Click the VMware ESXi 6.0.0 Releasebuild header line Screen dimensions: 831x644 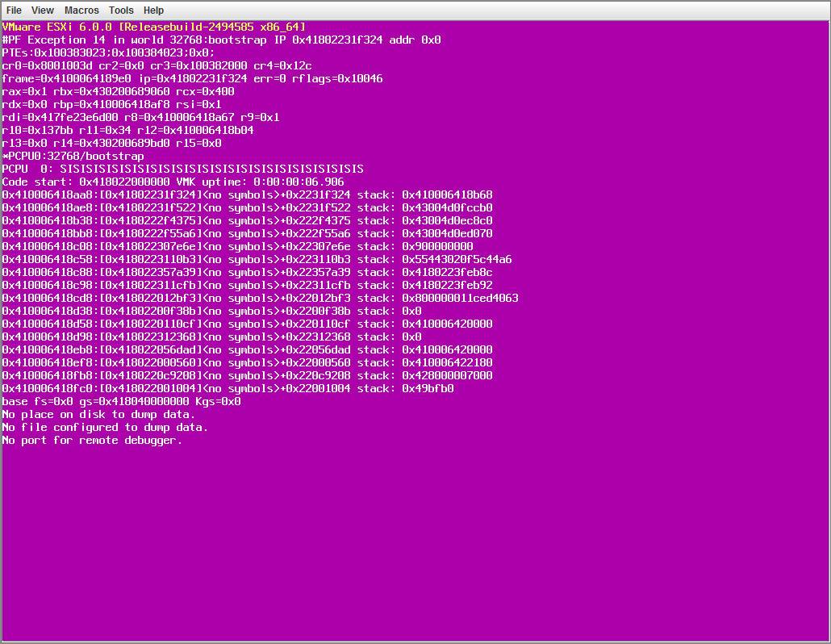[153, 27]
